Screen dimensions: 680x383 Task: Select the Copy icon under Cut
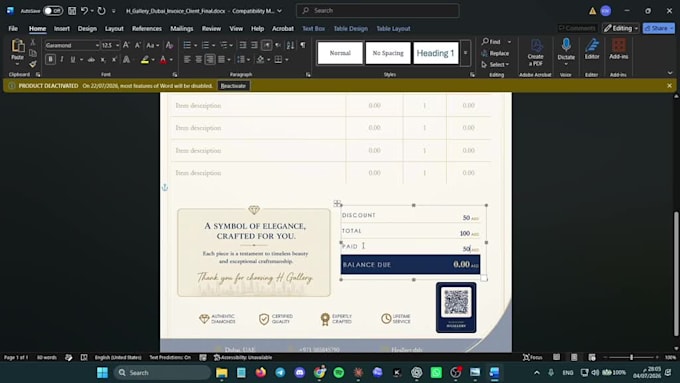click(x=33, y=53)
